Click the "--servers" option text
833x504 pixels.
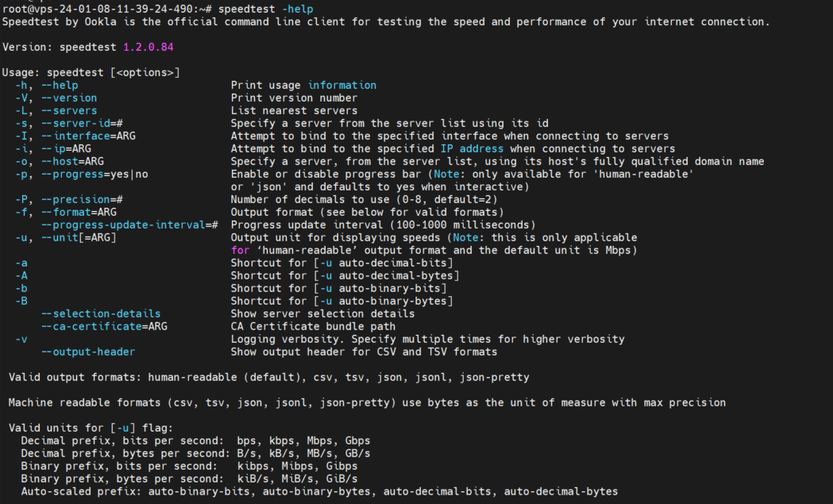pyautogui.click(x=69, y=110)
